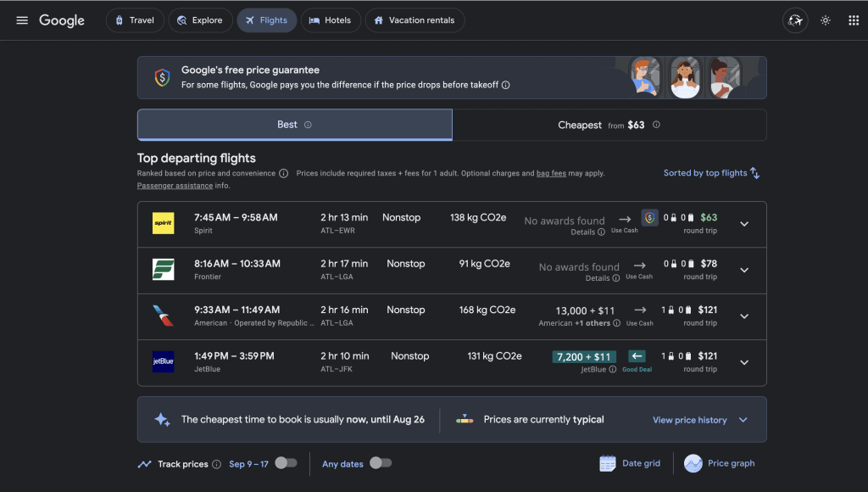Open info on ranked by price and convenience
Screen dimensions: 868x492
pos(283,173)
